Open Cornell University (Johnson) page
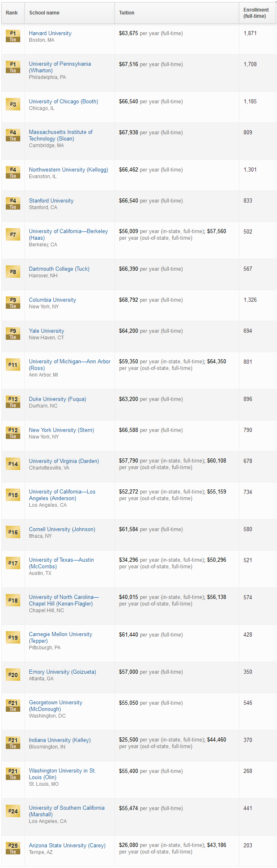 pyautogui.click(x=62, y=529)
